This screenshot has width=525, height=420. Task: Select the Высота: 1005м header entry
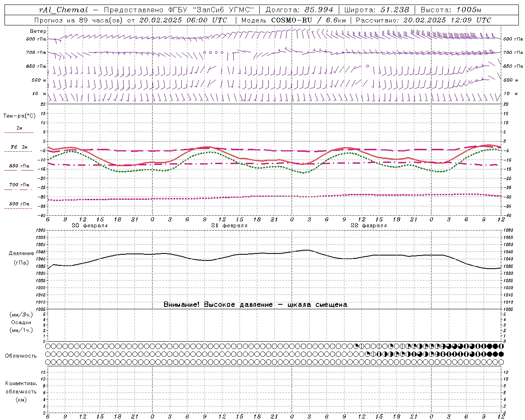pyautogui.click(x=451, y=10)
